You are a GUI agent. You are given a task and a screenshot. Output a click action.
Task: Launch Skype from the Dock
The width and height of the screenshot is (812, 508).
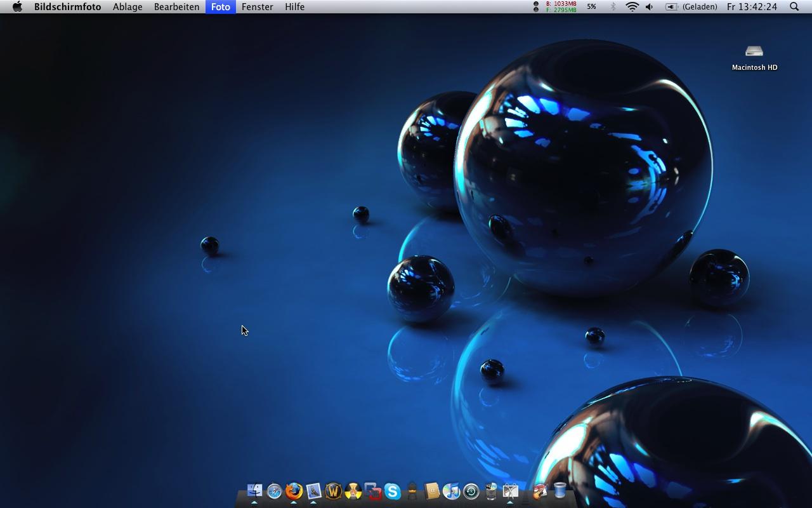click(392, 491)
